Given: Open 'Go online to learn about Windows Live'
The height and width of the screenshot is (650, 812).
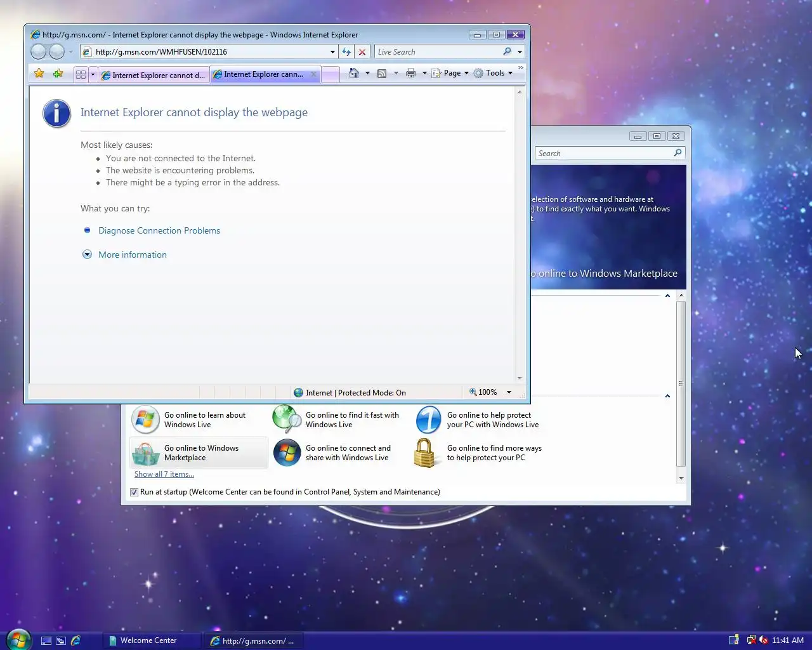Looking at the screenshot, I should tap(199, 420).
